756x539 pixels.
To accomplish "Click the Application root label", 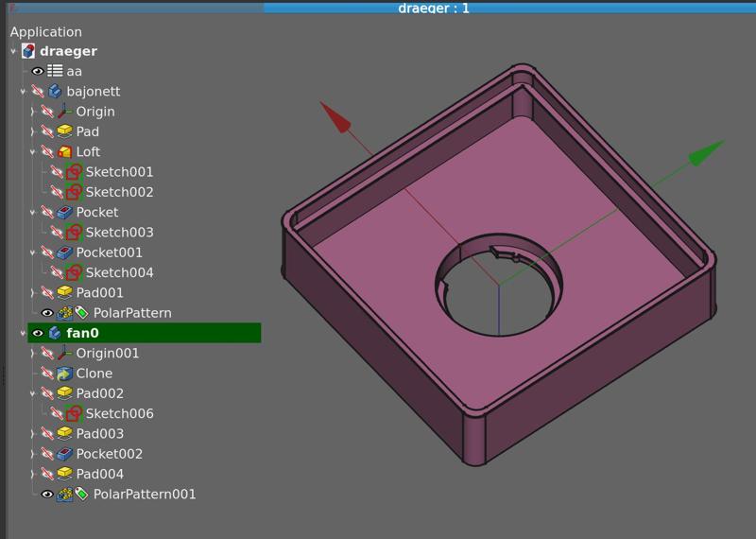I will tap(45, 32).
